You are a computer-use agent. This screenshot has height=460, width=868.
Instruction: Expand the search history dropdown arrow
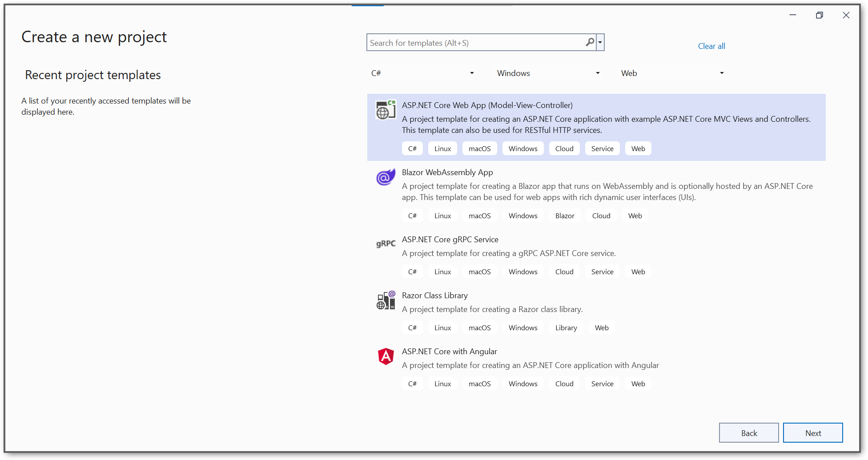(600, 43)
